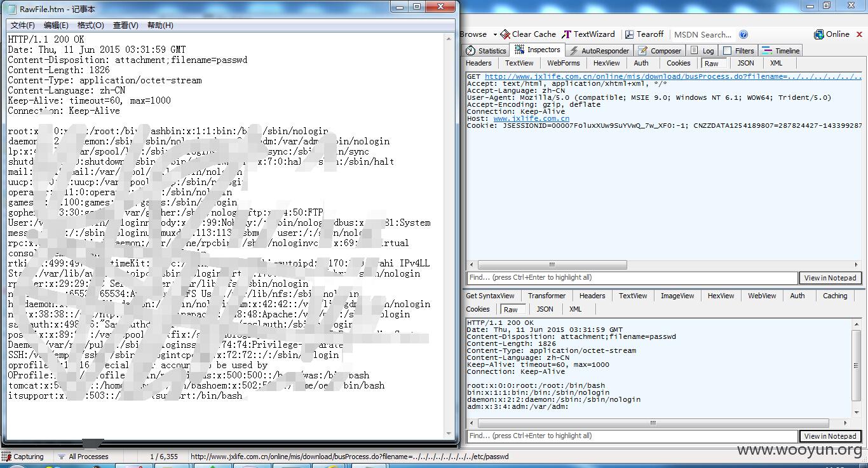Open Notepad 查看(V) menu
This screenshot has height=468, width=868.
(x=125, y=25)
